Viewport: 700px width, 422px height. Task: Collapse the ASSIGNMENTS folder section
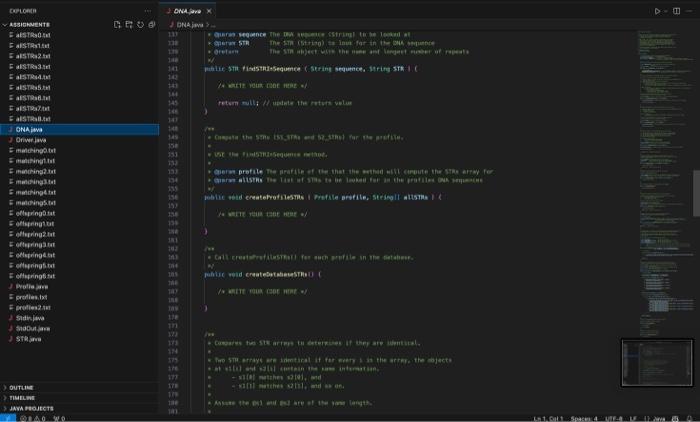(29, 25)
